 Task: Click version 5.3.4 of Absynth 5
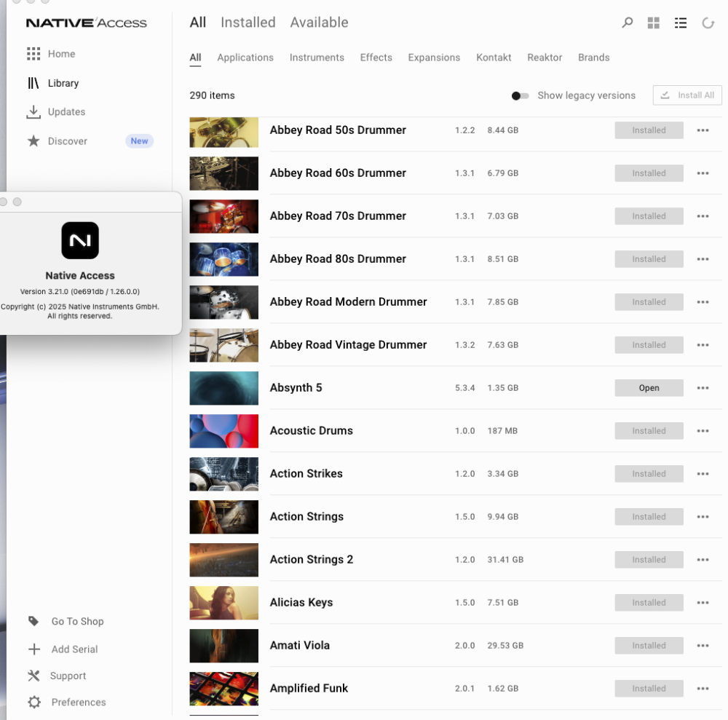tap(464, 388)
